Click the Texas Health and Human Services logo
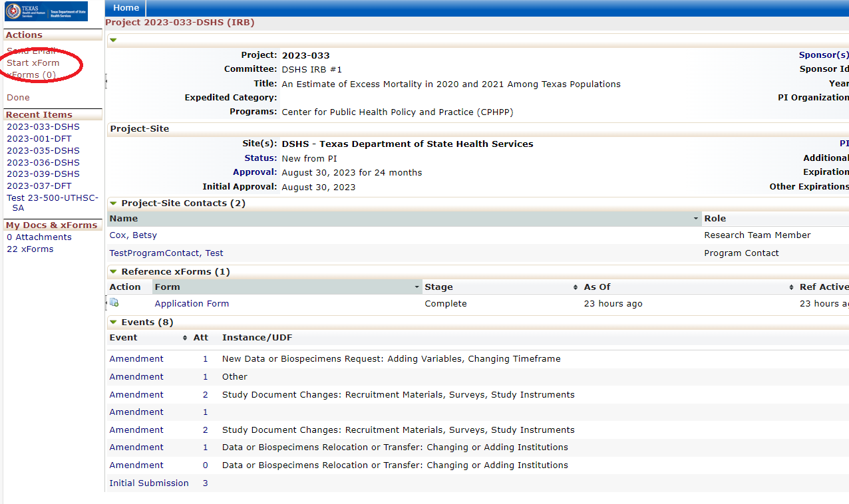 (45, 11)
